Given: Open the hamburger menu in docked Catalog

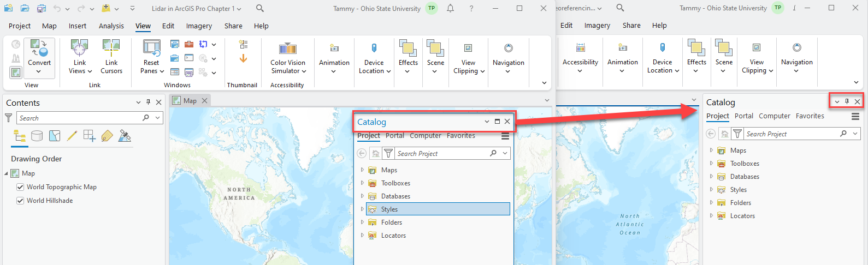Looking at the screenshot, I should 855,117.
